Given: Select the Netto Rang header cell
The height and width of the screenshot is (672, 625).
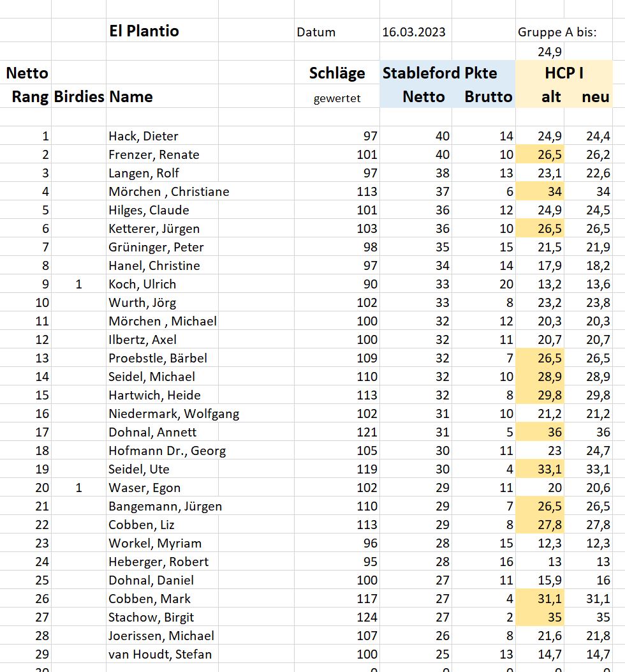Looking at the screenshot, I should click(26, 84).
